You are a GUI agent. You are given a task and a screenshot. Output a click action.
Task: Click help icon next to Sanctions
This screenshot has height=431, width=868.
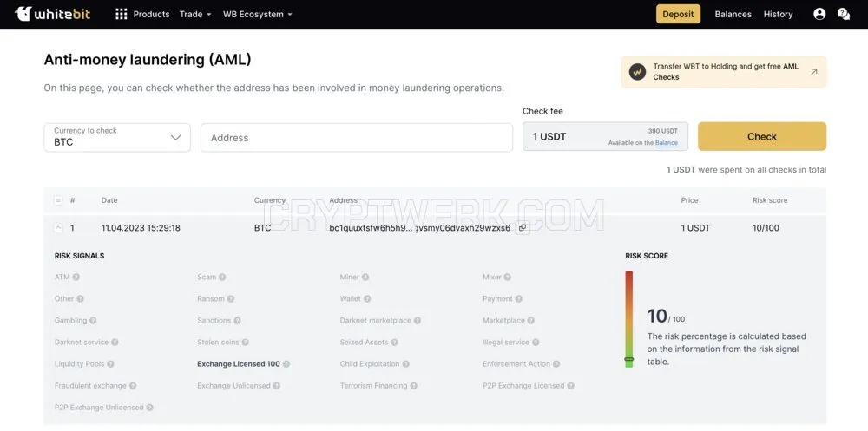pos(237,320)
